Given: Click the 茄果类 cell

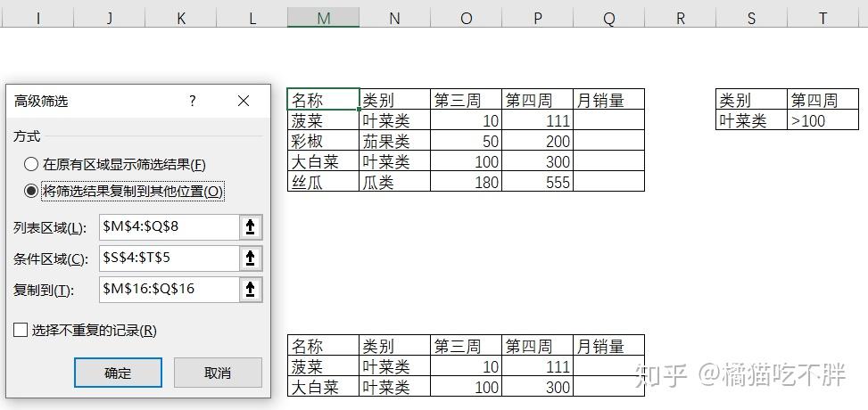Looking at the screenshot, I should pos(394,141).
